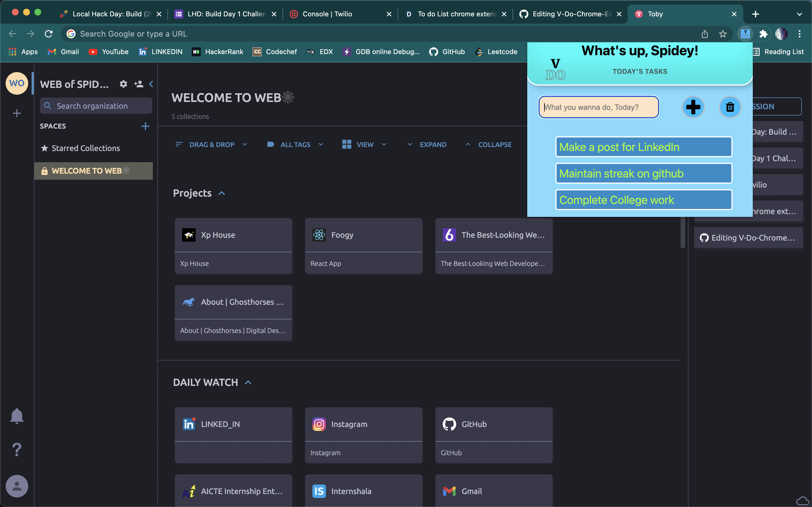Open Chrome extensions puzzle icon

[763, 34]
